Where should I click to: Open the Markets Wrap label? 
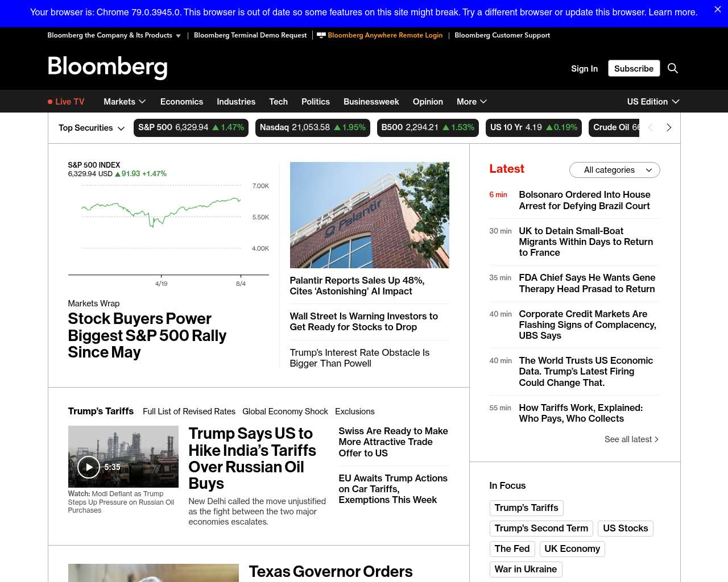(x=94, y=304)
